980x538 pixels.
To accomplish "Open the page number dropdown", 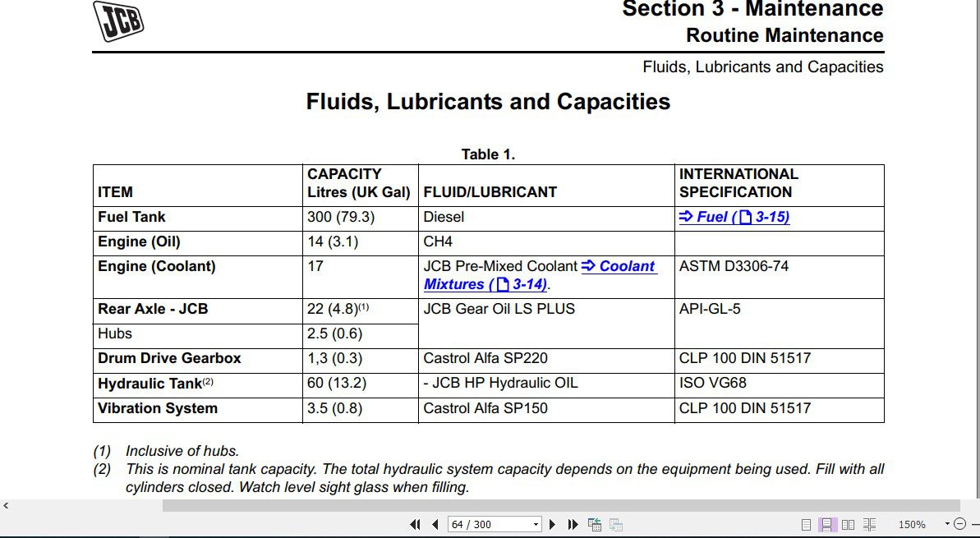I will coord(536,525).
